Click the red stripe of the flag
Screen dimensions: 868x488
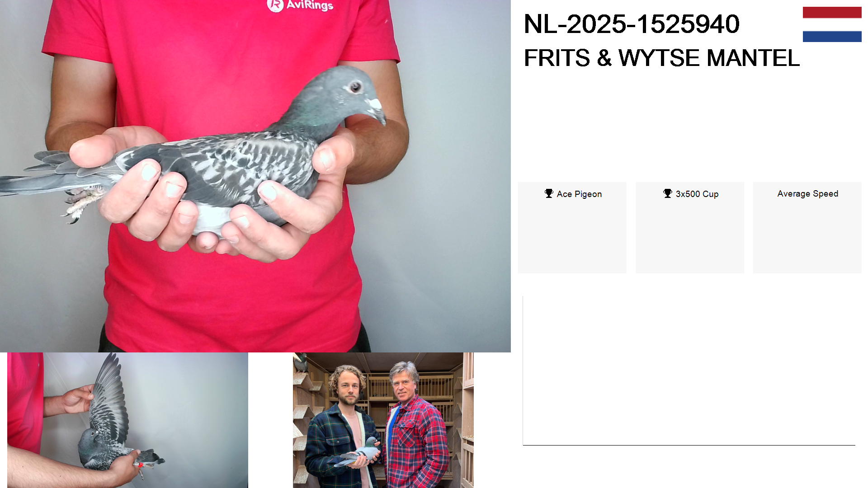tap(832, 13)
